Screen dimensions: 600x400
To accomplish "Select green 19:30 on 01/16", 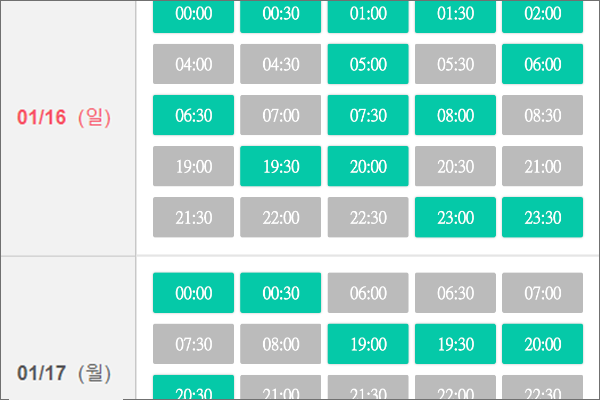I will point(280,166).
